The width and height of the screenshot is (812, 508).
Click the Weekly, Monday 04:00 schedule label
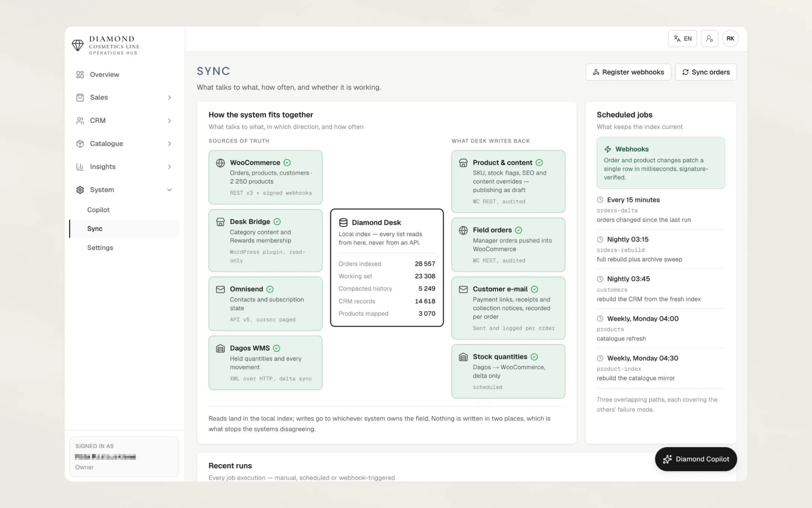pyautogui.click(x=643, y=319)
